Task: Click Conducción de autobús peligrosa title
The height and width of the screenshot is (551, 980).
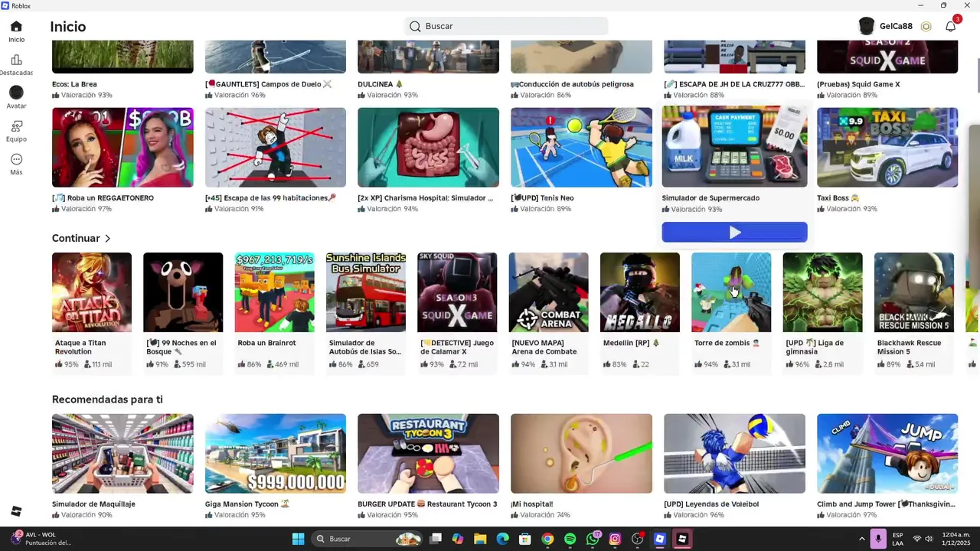Action: point(573,84)
